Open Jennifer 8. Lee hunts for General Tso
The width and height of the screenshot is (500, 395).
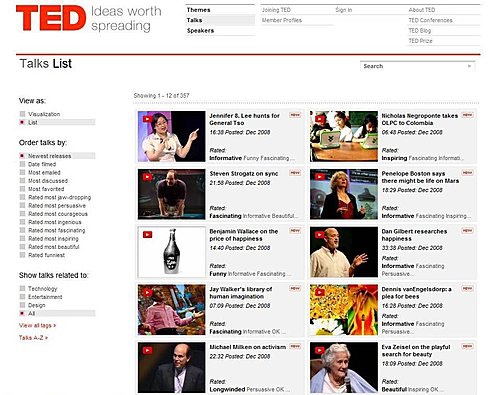click(244, 119)
